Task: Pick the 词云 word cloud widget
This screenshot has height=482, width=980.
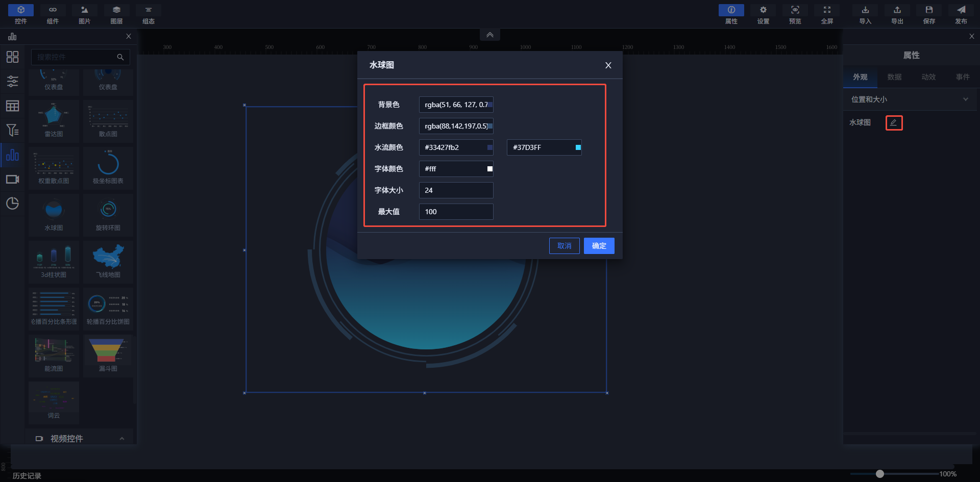Action: point(54,402)
